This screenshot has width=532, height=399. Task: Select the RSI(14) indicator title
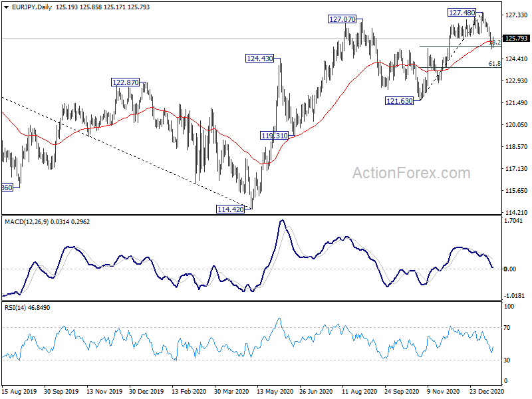(x=15, y=308)
